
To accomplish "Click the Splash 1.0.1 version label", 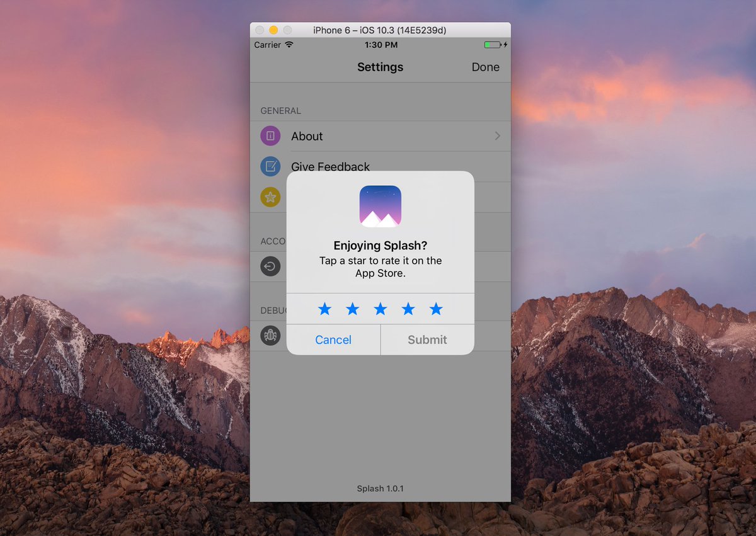I will [x=381, y=488].
